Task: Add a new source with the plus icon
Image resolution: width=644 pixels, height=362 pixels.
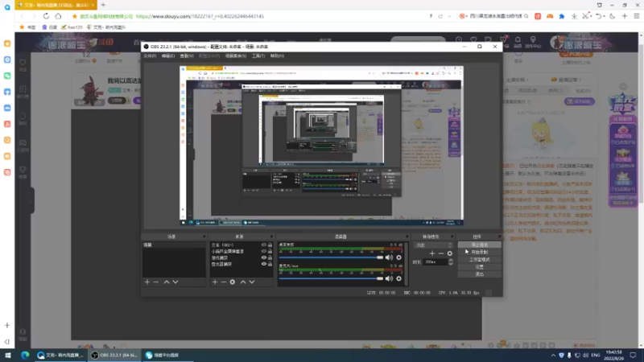Action: pos(215,282)
